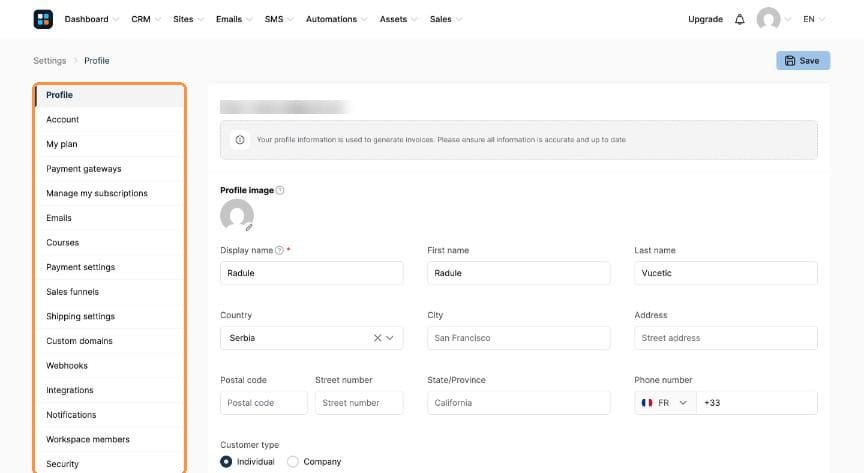Open the notifications bell
This screenshot has height=473, width=864.
point(739,19)
